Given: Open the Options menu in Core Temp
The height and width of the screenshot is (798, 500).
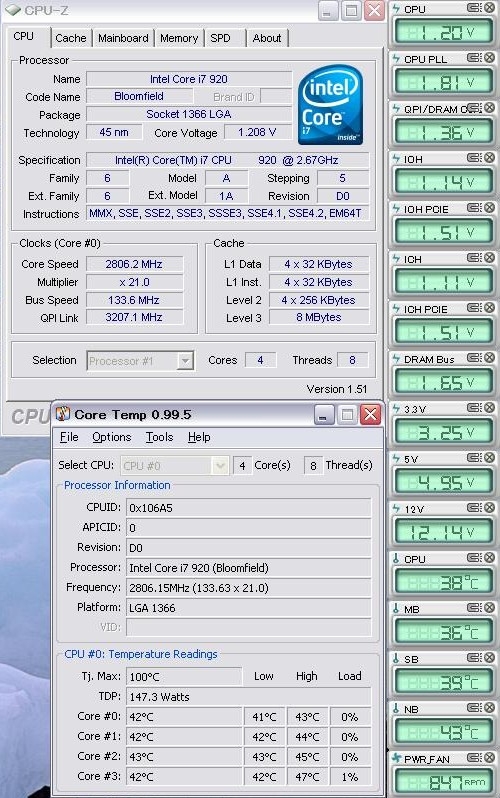Looking at the screenshot, I should pyautogui.click(x=112, y=437).
